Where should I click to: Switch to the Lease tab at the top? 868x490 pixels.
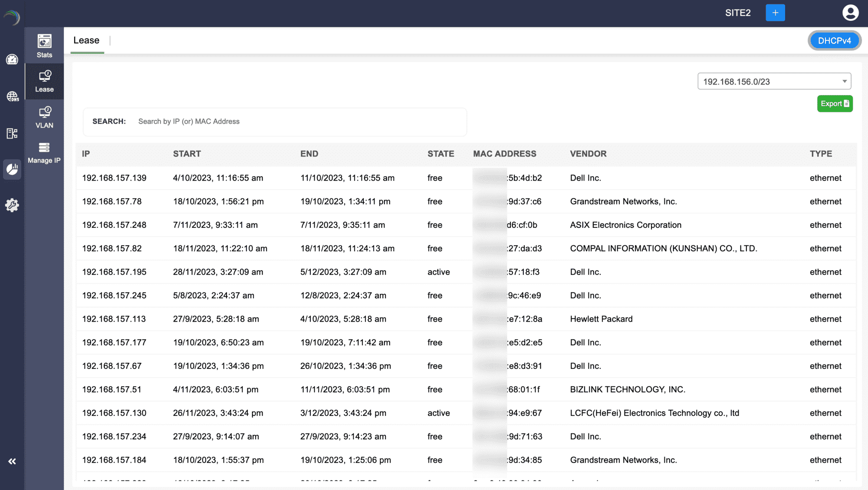pyautogui.click(x=86, y=40)
